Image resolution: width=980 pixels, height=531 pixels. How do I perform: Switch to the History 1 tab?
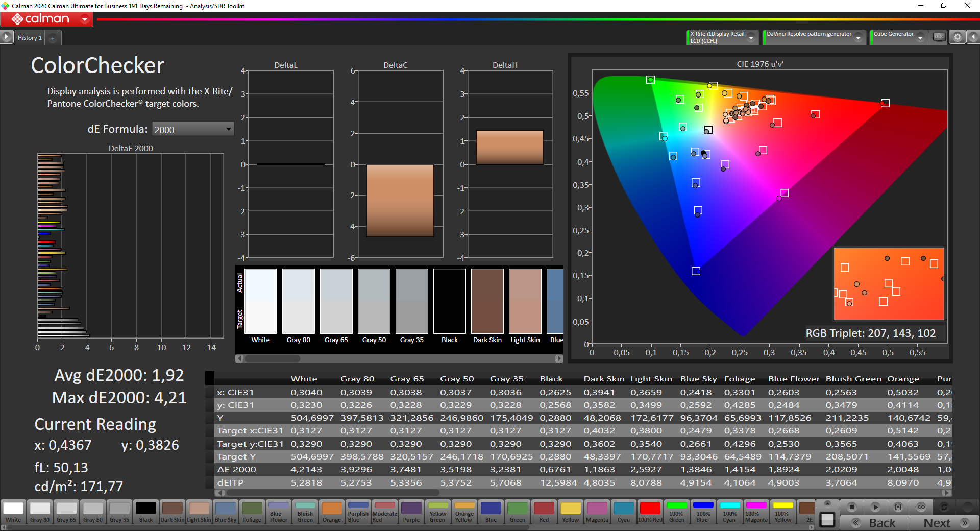[29, 37]
